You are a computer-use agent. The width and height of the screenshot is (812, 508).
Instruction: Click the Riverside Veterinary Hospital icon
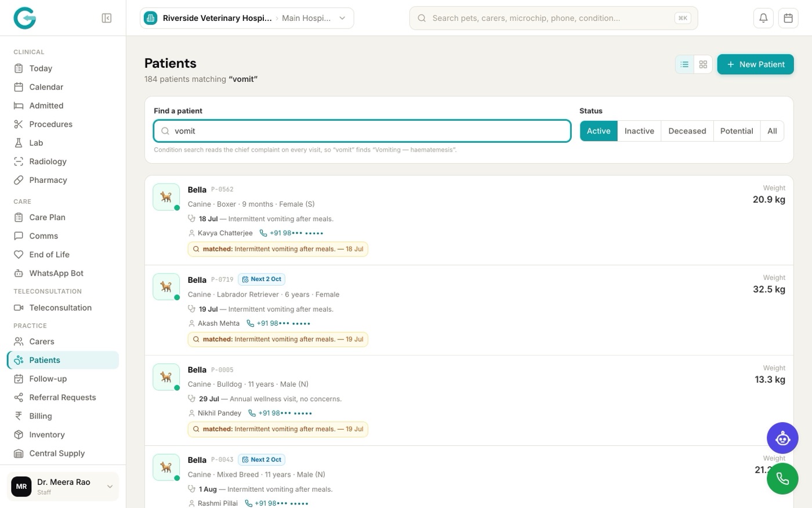point(151,18)
